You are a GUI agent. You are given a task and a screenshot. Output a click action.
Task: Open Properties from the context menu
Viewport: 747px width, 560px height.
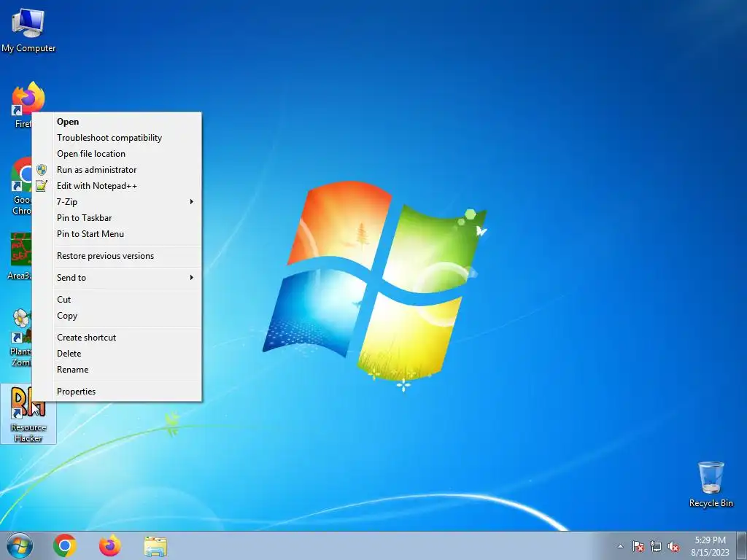(x=117, y=392)
